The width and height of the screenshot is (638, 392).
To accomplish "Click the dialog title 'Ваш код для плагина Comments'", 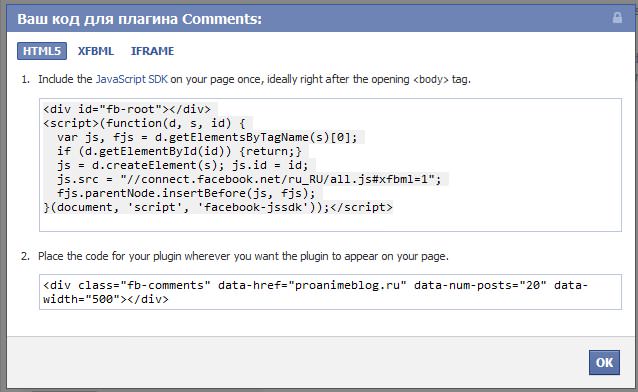I will [140, 19].
